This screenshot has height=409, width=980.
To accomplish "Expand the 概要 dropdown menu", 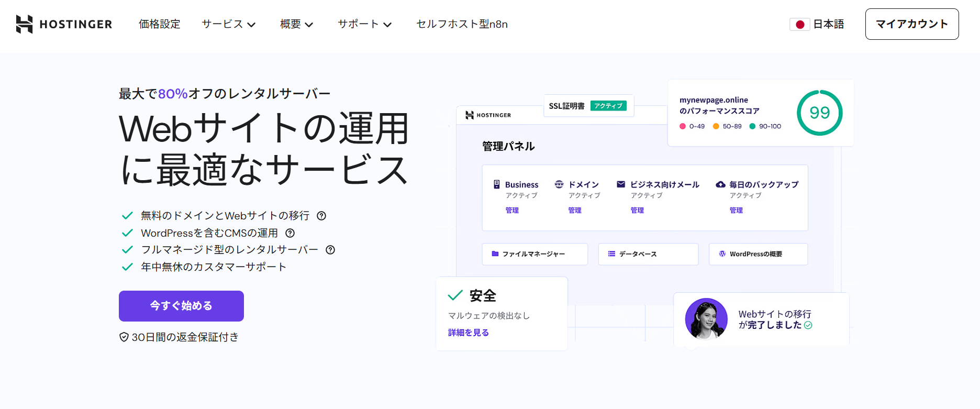I will coord(296,24).
